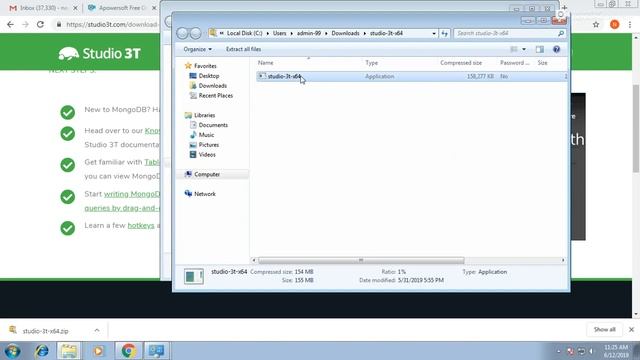Click the volume speaker tray icon
This screenshot has width=640, height=360.
[x=591, y=351]
